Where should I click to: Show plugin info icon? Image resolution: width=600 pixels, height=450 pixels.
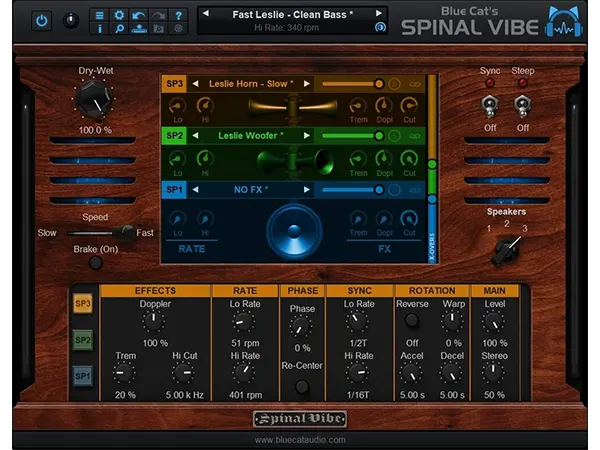[x=99, y=28]
